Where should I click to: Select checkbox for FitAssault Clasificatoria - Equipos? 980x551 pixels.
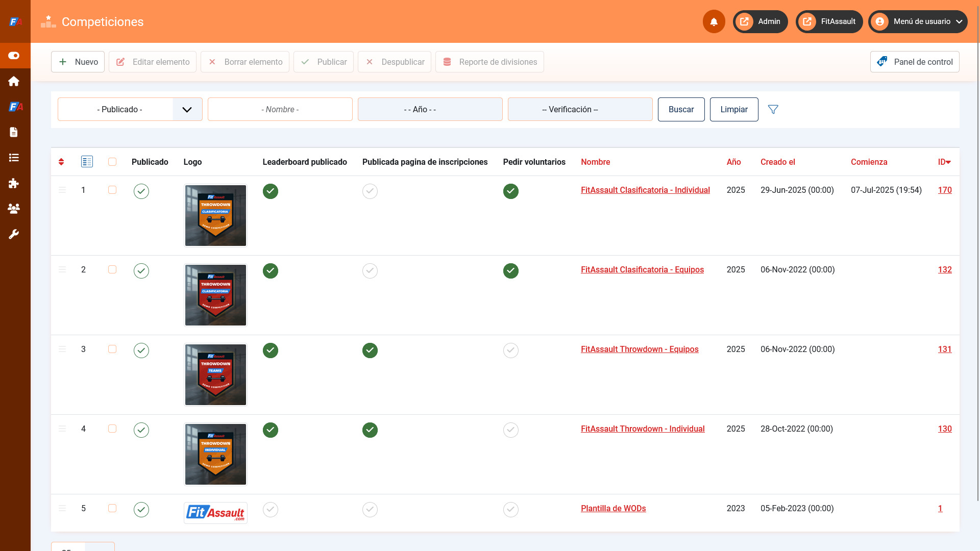(x=112, y=269)
